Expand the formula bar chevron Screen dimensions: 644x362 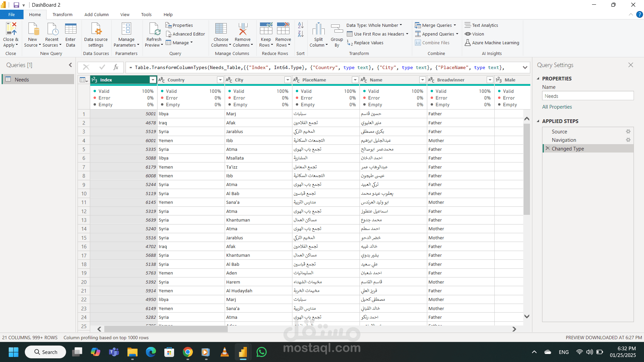click(525, 67)
